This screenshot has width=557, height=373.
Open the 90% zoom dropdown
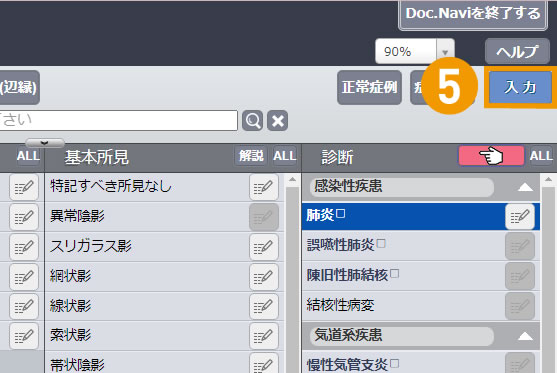445,52
